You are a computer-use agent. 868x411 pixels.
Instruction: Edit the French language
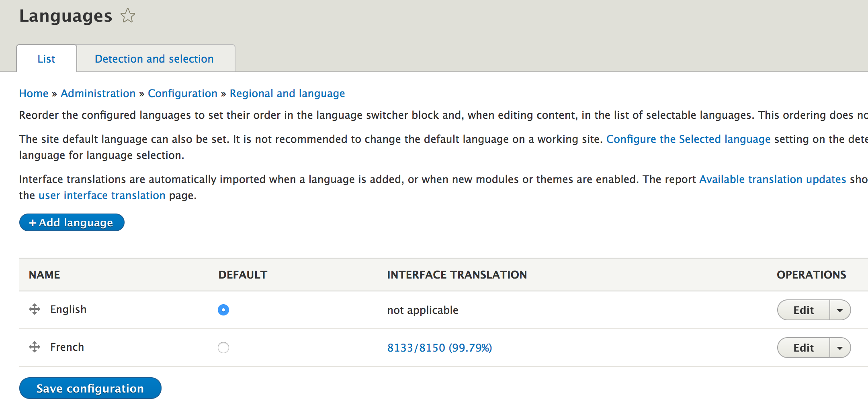pyautogui.click(x=803, y=348)
